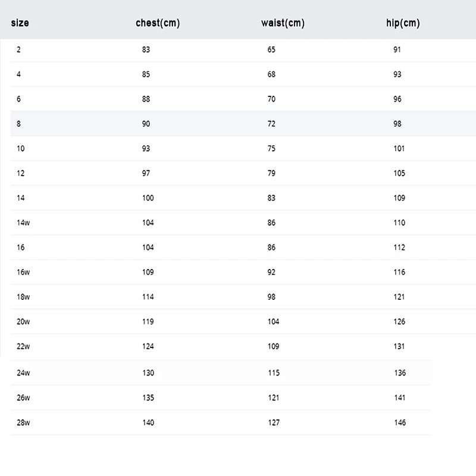
Task: Click chest value 100 in size 14 row
Action: pos(148,198)
